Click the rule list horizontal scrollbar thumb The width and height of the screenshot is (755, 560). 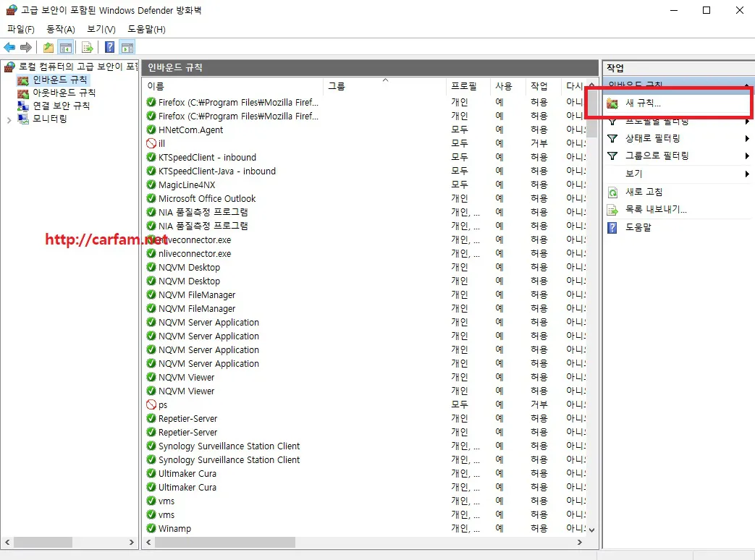(x=225, y=542)
